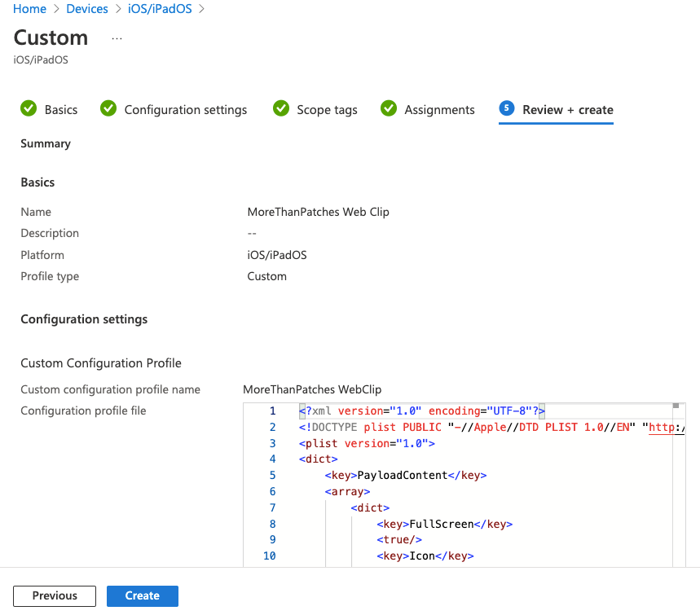700x615 pixels.
Task: Go to Configuration settings step
Action: pyautogui.click(x=185, y=110)
